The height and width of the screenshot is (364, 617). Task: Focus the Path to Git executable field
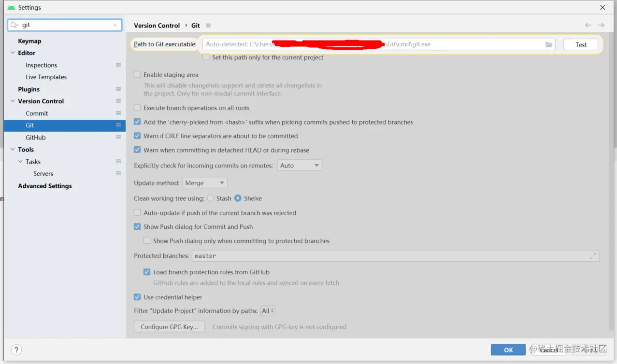point(379,44)
